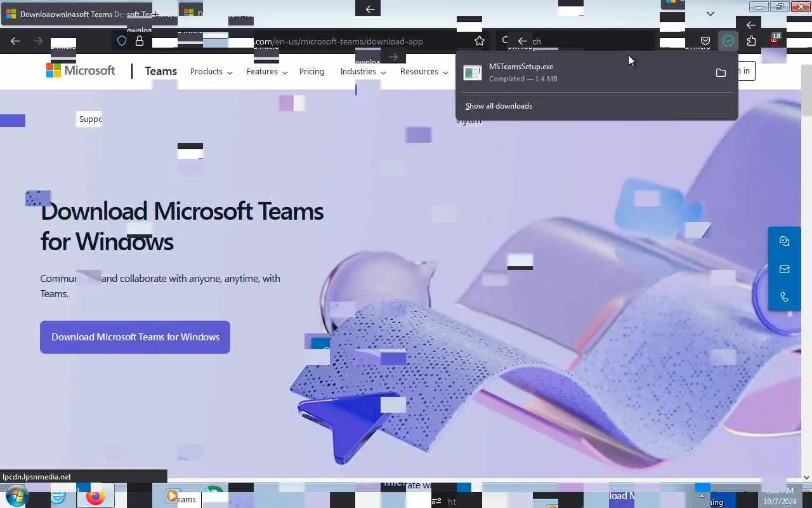The width and height of the screenshot is (812, 508).
Task: Open the tracking protection shield icon
Action: pos(122,41)
